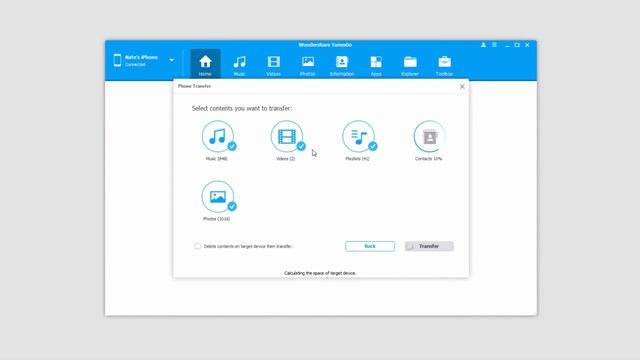Image resolution: width=640 pixels, height=360 pixels.
Task: Enable delete contents on target device checkbox
Action: [198, 246]
